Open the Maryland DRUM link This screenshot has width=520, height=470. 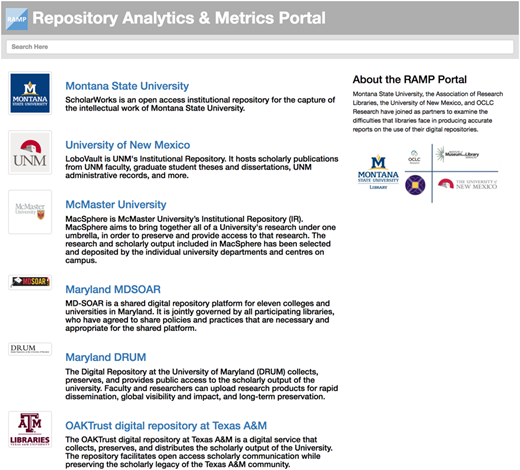pyautogui.click(x=106, y=357)
